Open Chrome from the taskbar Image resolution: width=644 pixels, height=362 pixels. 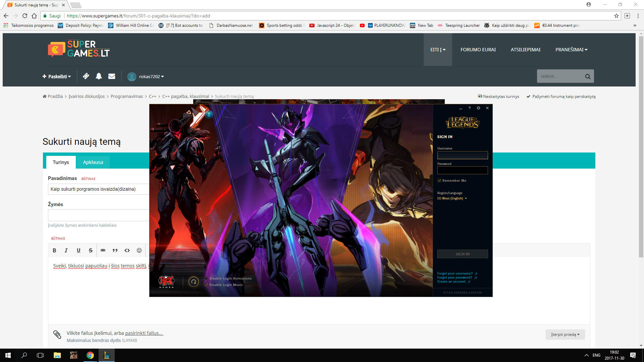[x=90, y=355]
